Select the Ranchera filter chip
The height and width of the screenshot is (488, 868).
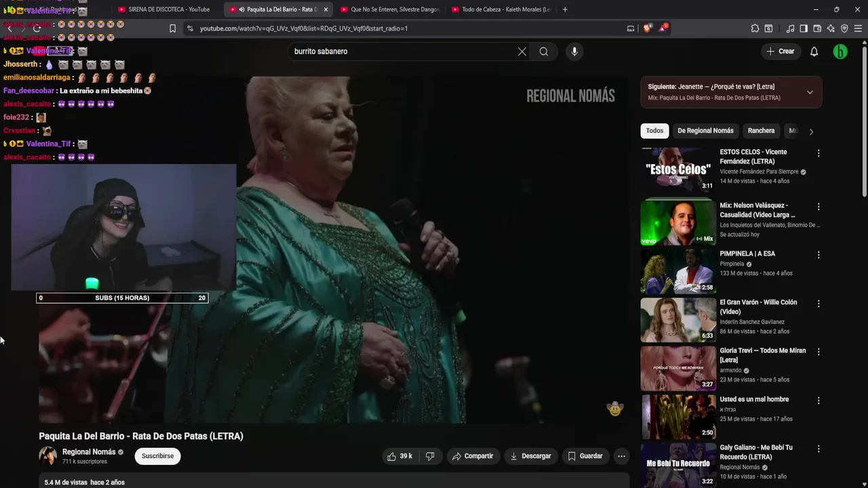tap(761, 131)
